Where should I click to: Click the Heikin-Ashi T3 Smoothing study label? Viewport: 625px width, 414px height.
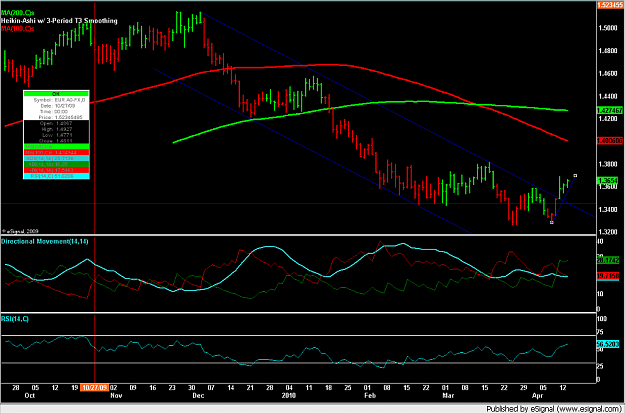coord(59,21)
